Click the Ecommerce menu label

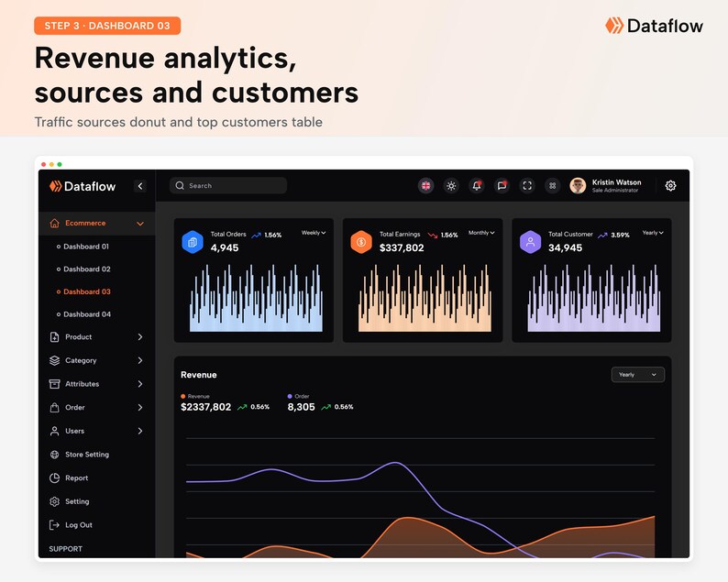pyautogui.click(x=85, y=224)
